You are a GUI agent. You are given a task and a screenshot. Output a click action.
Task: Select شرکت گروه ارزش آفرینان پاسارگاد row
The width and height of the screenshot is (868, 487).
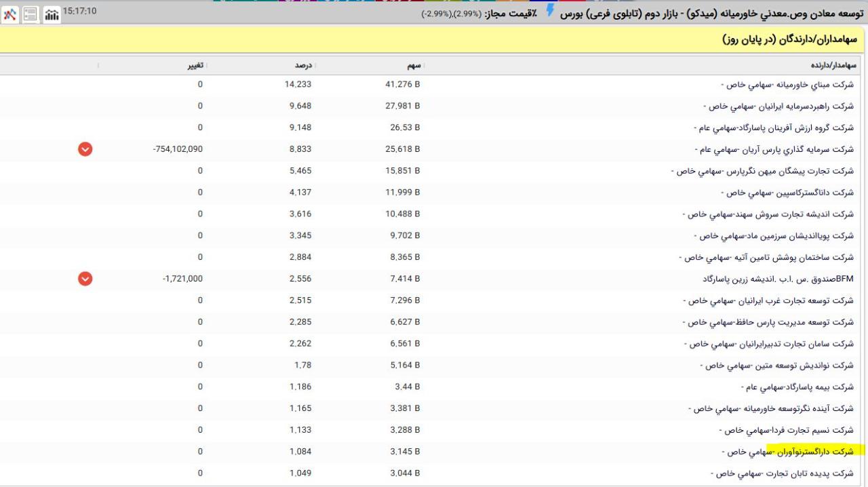click(x=773, y=128)
